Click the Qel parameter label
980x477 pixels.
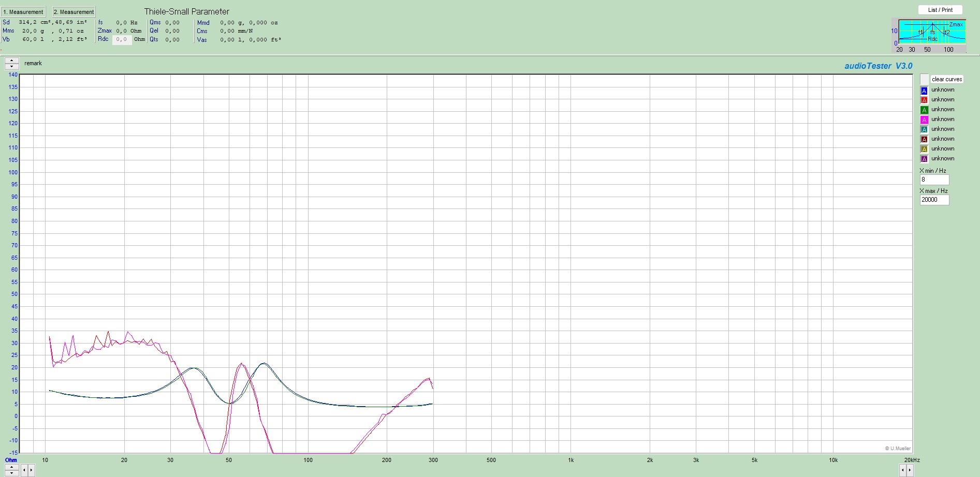(x=154, y=31)
